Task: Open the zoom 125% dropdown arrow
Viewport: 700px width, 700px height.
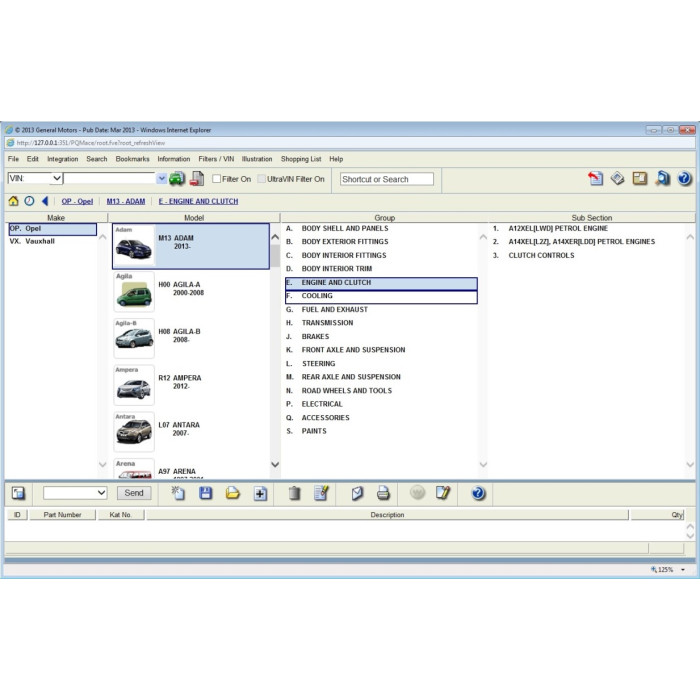Action: click(683, 570)
